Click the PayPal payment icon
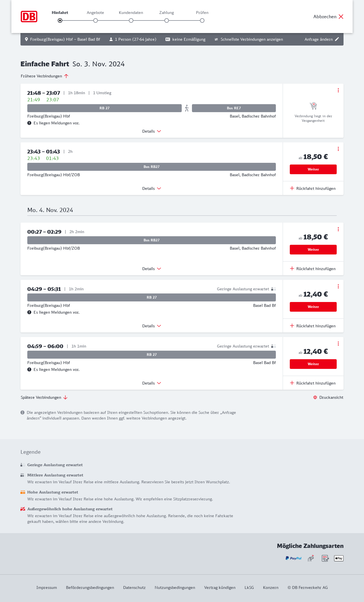 (x=293, y=558)
